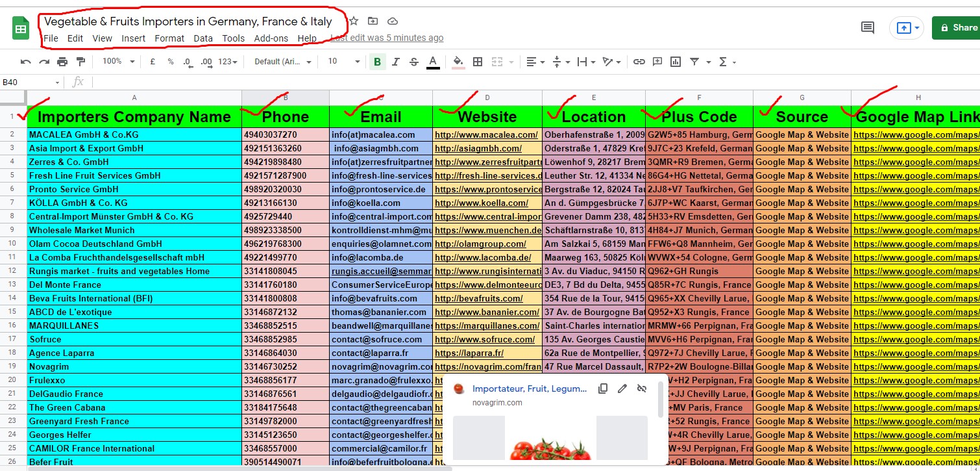Open the Add-ons menu

coord(271,38)
